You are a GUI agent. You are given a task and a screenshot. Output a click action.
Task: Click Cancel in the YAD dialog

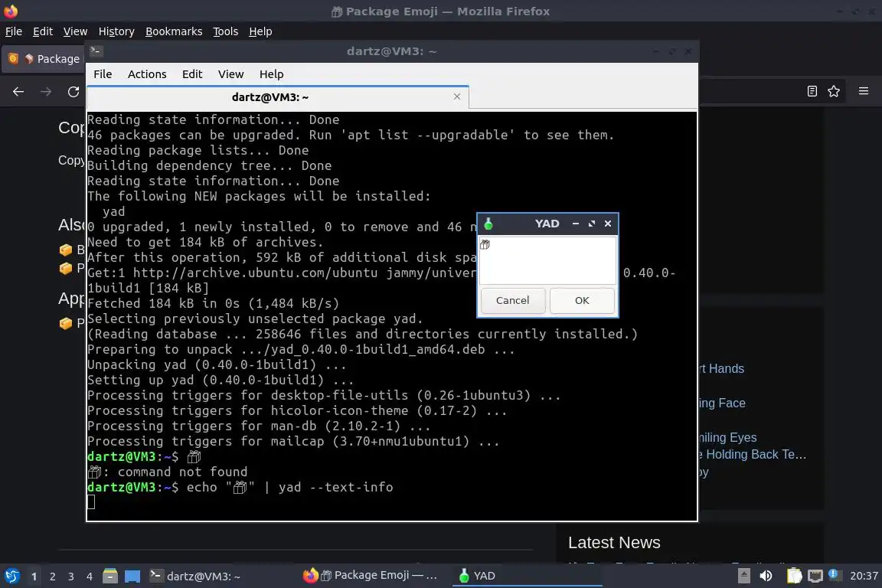coord(512,300)
